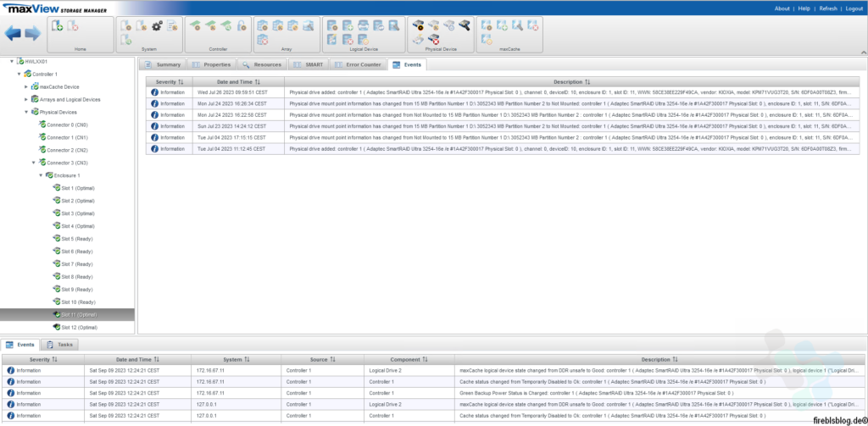Image resolution: width=868 pixels, height=426 pixels.
Task: Open the Properties tab
Action: pyautogui.click(x=211, y=64)
